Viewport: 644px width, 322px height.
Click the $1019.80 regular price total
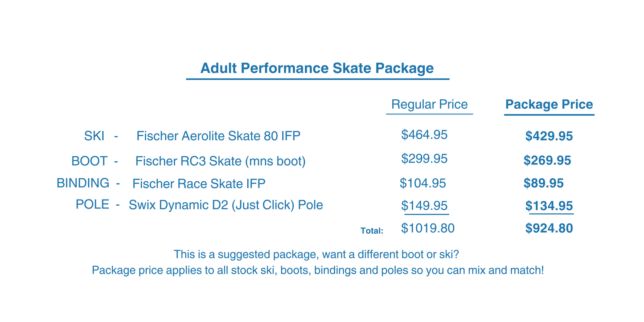pos(427,228)
